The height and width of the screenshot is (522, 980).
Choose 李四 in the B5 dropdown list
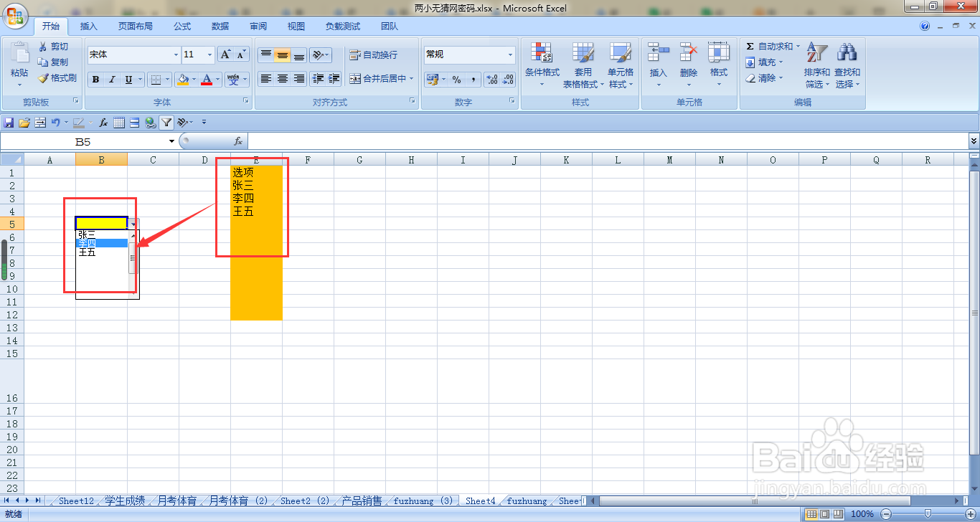click(x=102, y=243)
